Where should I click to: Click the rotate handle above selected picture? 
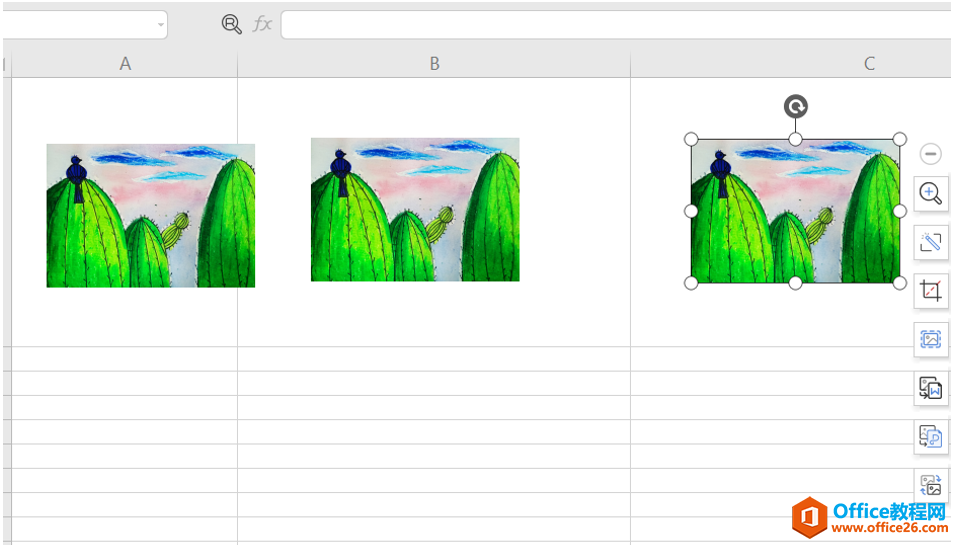point(795,107)
